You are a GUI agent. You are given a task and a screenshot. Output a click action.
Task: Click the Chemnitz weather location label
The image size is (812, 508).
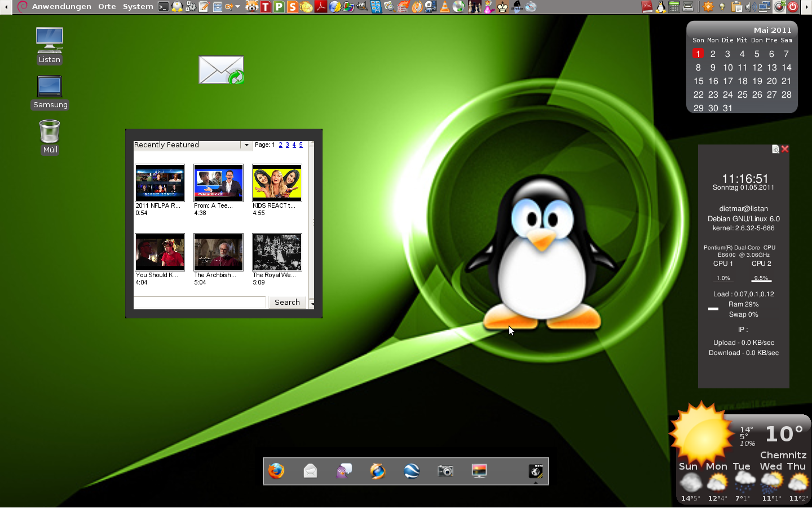(783, 455)
